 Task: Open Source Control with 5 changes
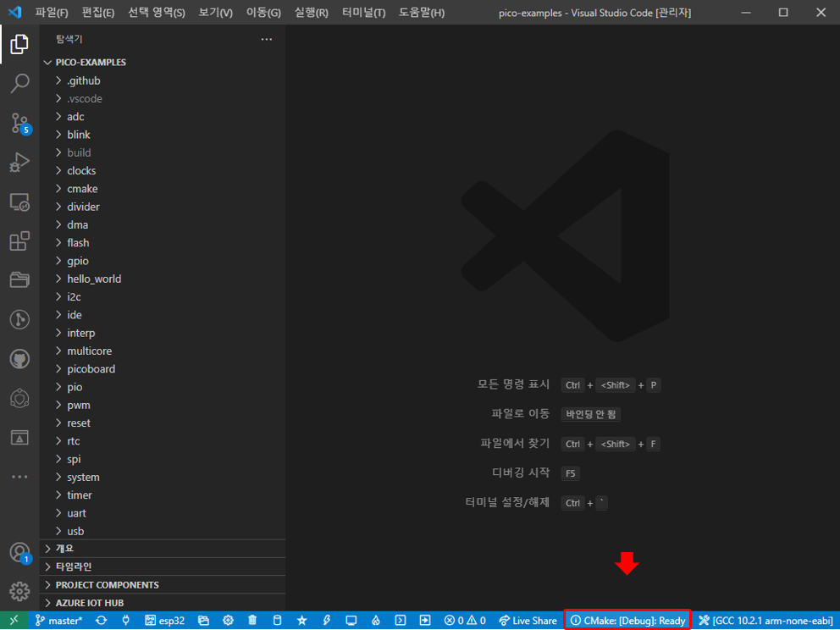19,124
